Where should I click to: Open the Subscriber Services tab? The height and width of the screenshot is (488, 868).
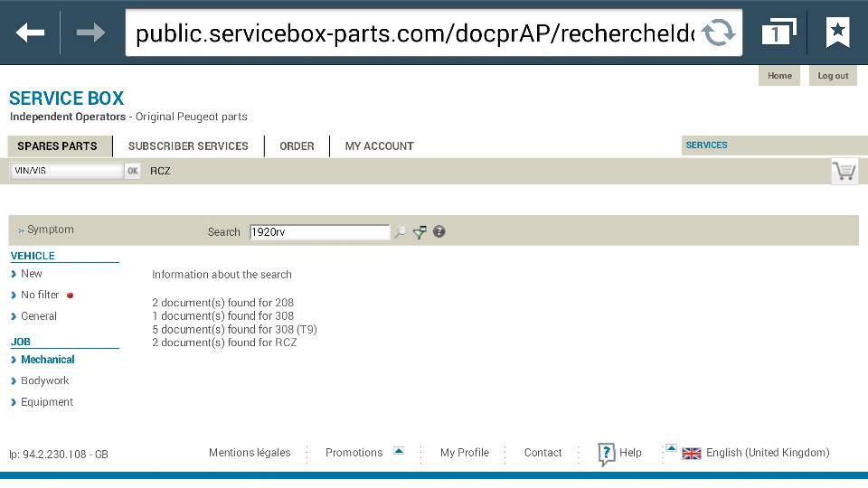pyautogui.click(x=188, y=146)
